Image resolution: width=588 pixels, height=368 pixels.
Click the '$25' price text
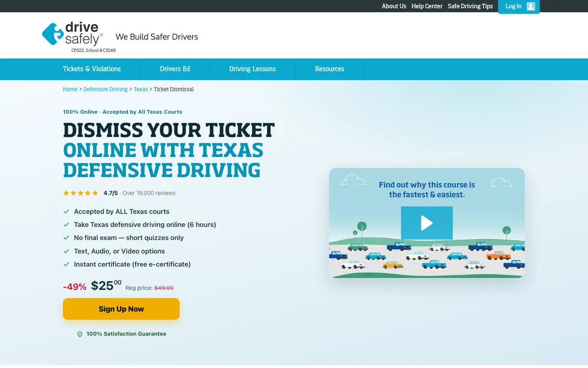(106, 286)
